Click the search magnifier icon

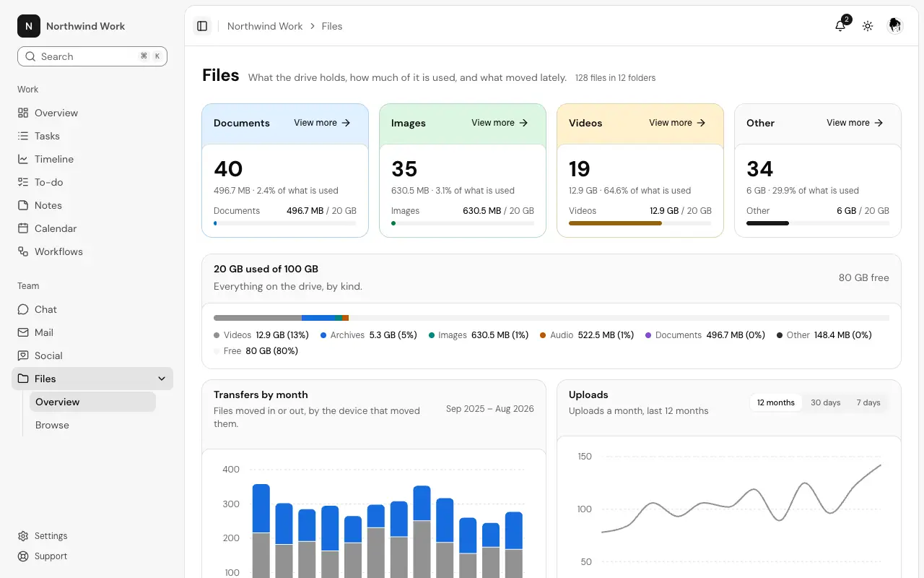pos(30,56)
